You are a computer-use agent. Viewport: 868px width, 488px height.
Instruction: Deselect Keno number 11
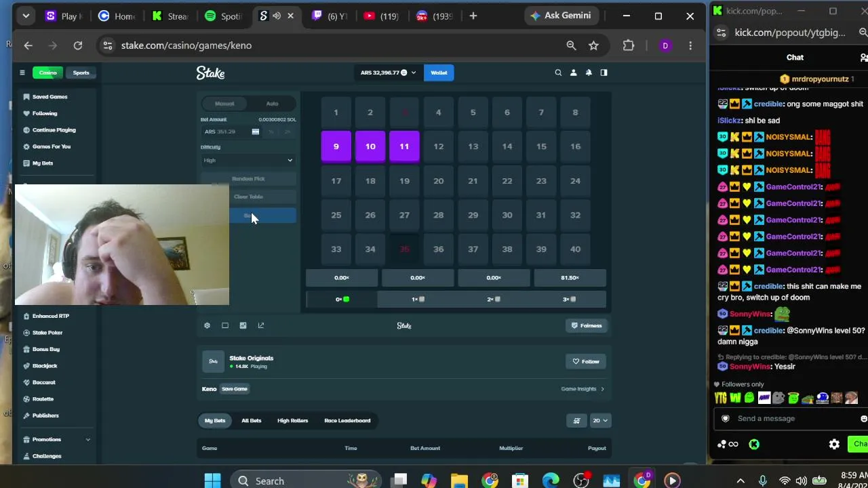404,146
